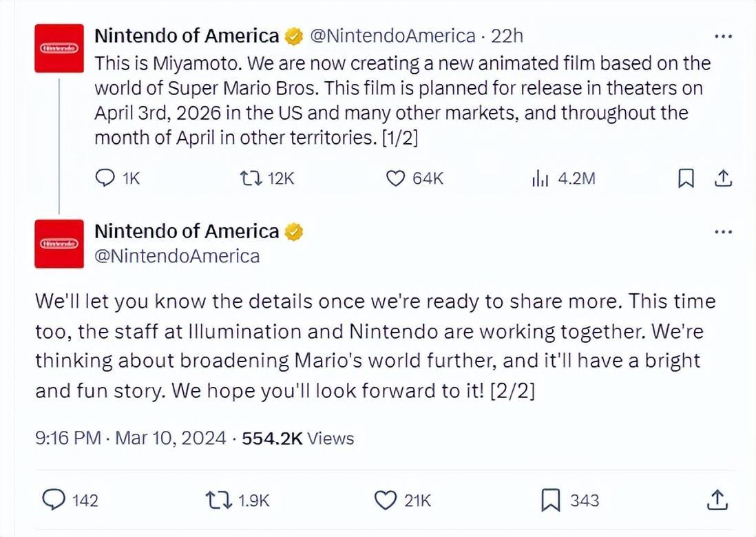Open the 22h timestamp link

click(x=507, y=36)
